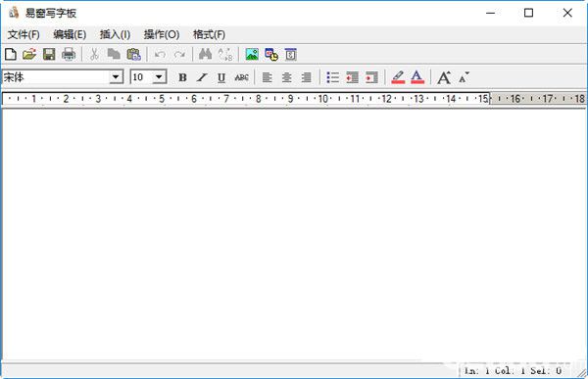Image resolution: width=588 pixels, height=379 pixels.
Task: Open the 操作(O) menu
Action: (x=162, y=34)
